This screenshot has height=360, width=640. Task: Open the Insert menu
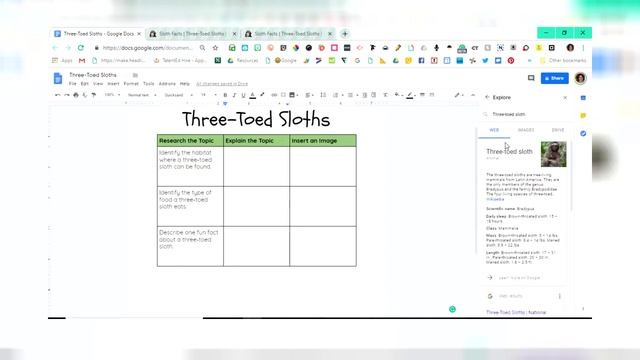pyautogui.click(x=113, y=84)
